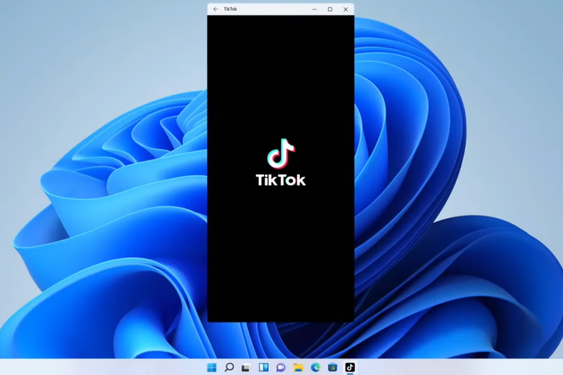This screenshot has width=563, height=375.
Task: Open Microsoft Store from taskbar
Action: tap(332, 367)
